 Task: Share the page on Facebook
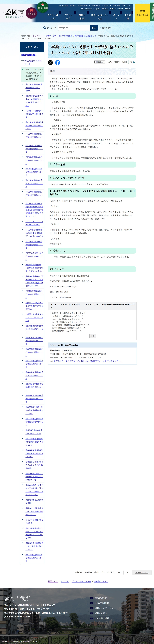pyautogui.click(x=58, y=63)
